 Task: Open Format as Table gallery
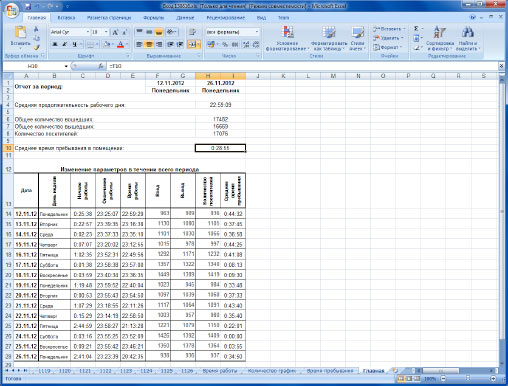point(329,39)
